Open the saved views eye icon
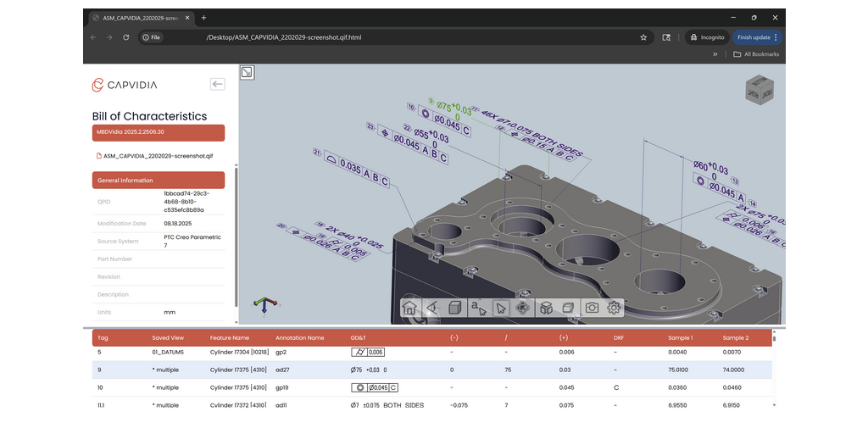868x434 pixels. click(432, 308)
